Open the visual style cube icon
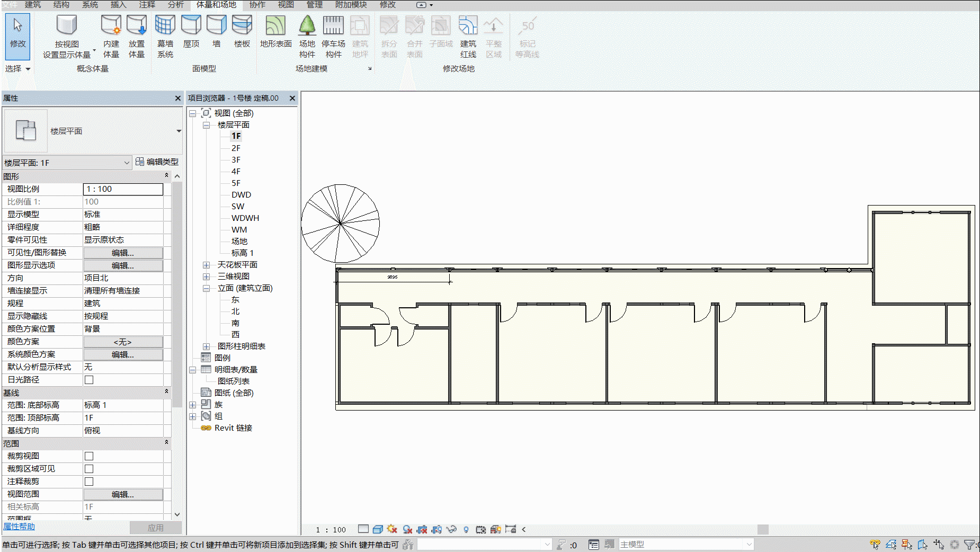Screen dimensions: 980x552 click(378, 529)
